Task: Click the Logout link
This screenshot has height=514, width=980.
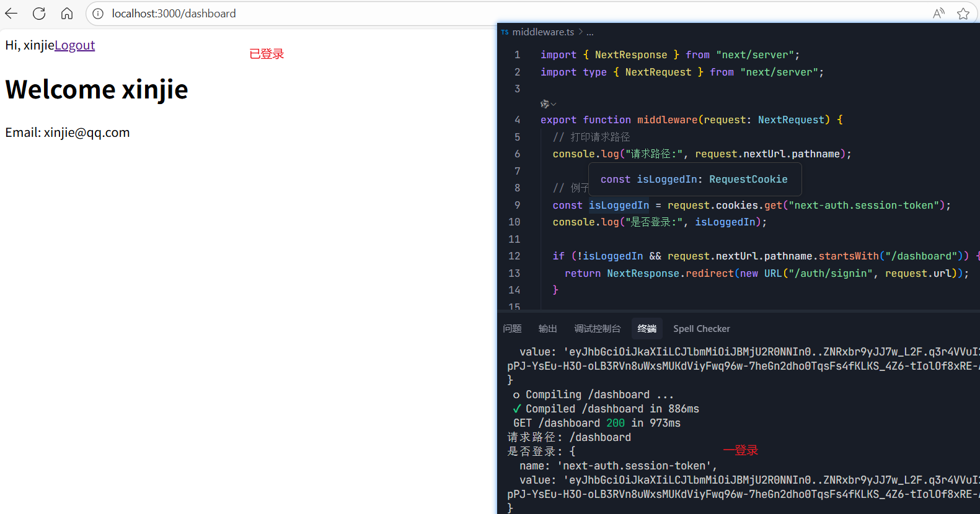Action: click(x=74, y=45)
